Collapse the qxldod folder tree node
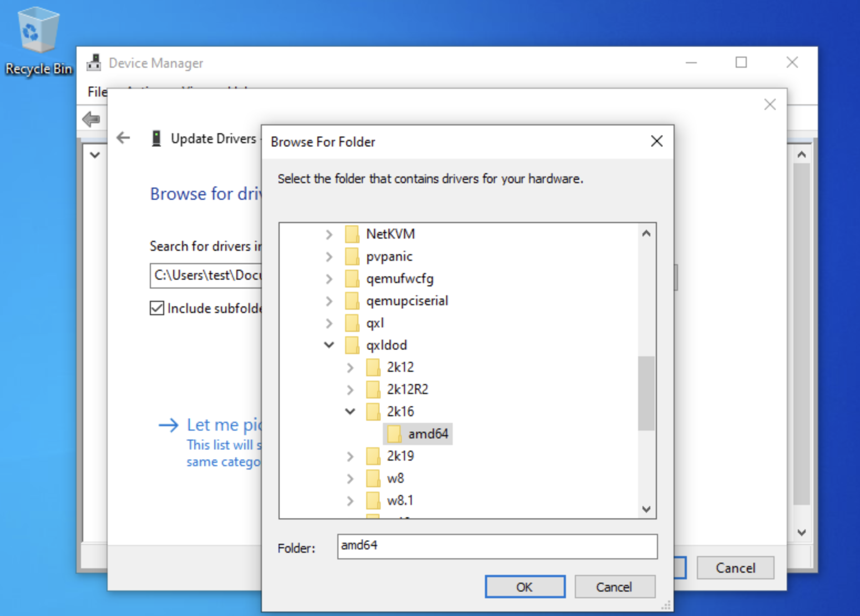This screenshot has width=860, height=616. point(329,345)
